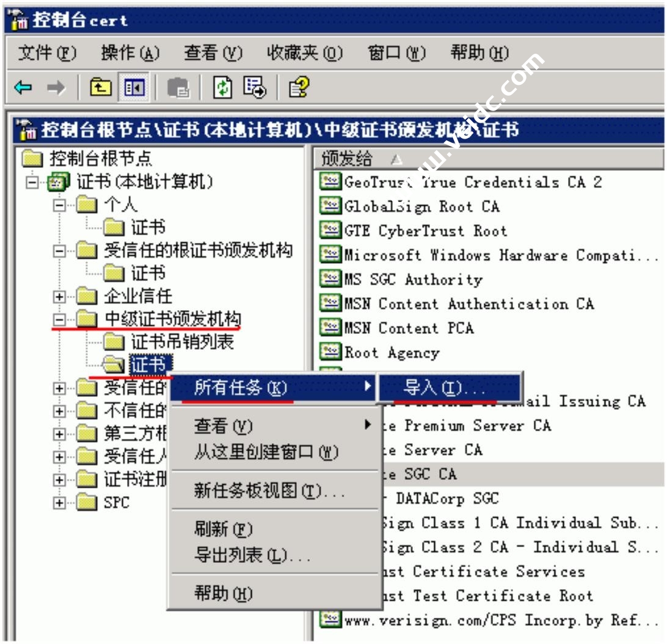Click the MSN Content Authentication CA certificate icon
The height and width of the screenshot is (644, 667).
point(330,303)
